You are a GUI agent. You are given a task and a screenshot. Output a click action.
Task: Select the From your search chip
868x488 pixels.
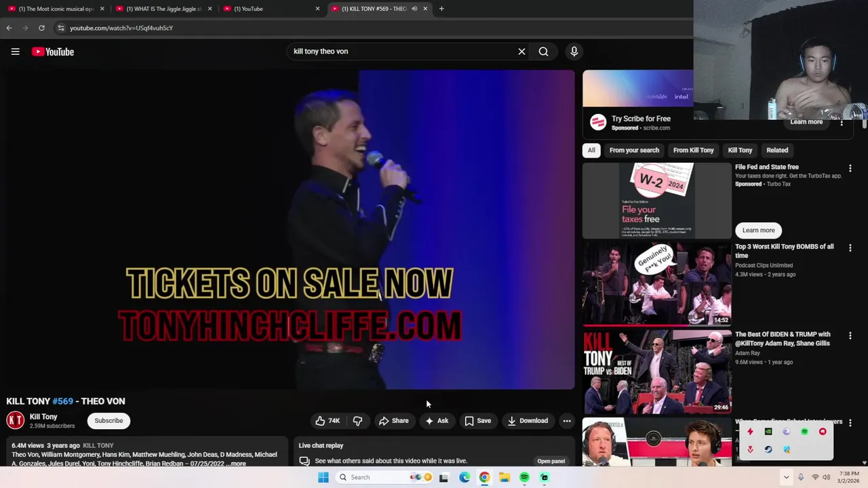(x=634, y=150)
